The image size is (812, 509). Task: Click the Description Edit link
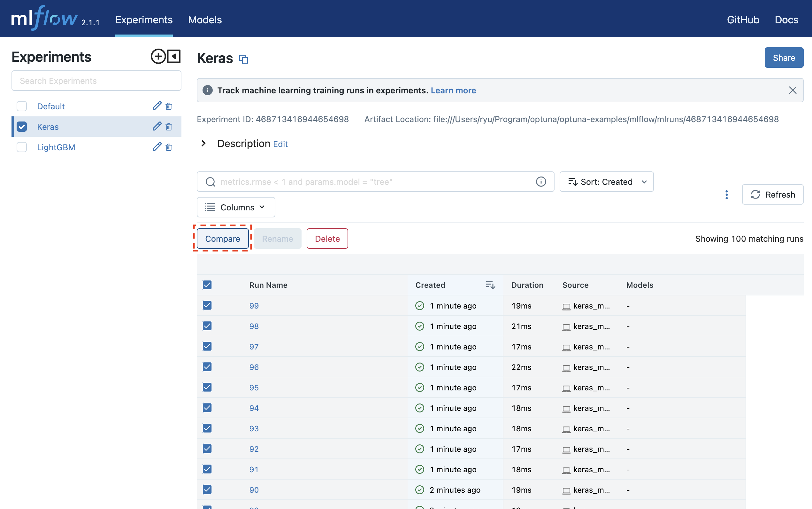[280, 144]
